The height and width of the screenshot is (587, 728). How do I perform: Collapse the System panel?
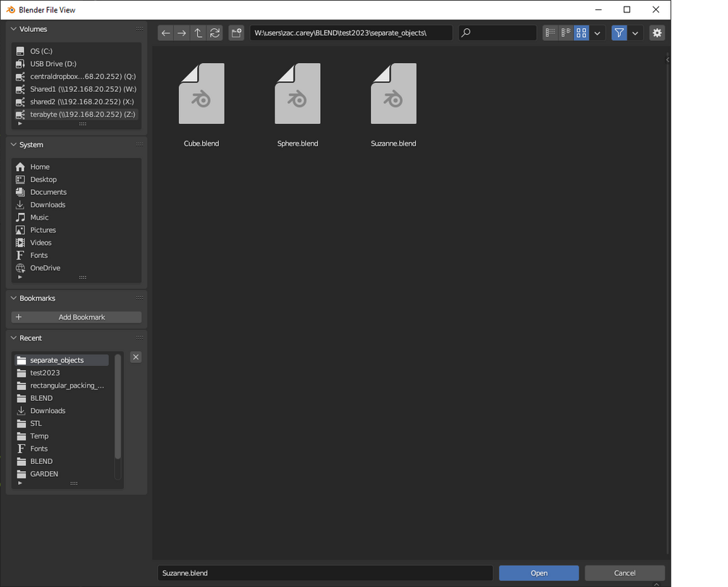pos(14,144)
